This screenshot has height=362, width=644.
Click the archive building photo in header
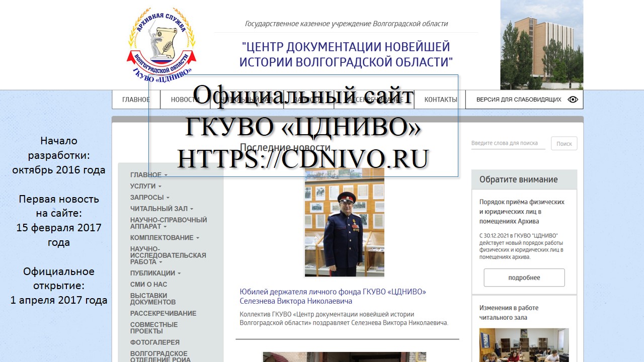(542, 45)
